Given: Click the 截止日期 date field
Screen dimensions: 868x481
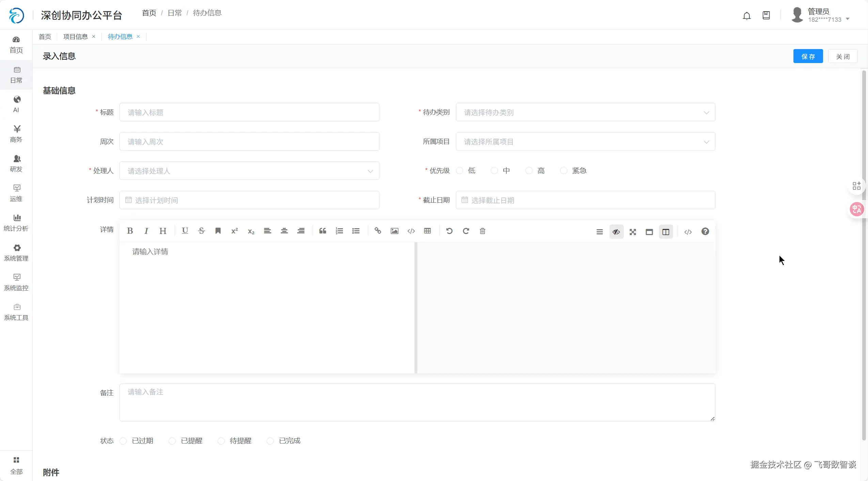Looking at the screenshot, I should (x=585, y=200).
